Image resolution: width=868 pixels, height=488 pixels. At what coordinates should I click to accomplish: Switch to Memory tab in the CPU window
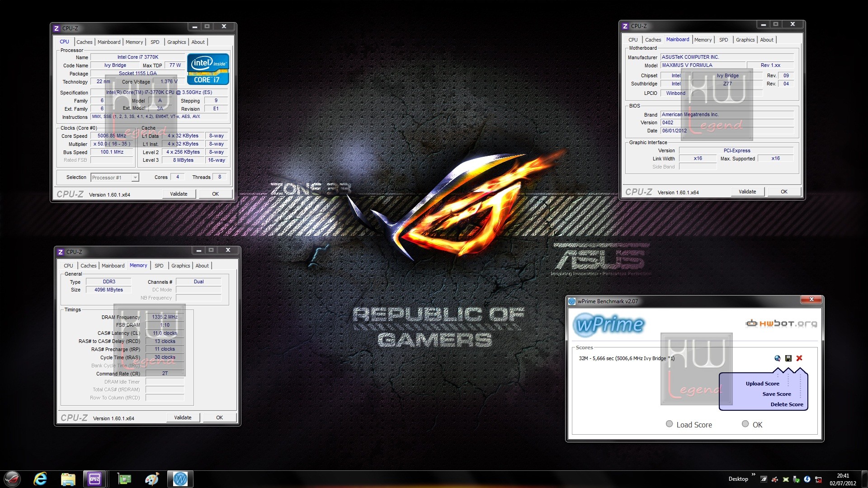click(x=134, y=42)
